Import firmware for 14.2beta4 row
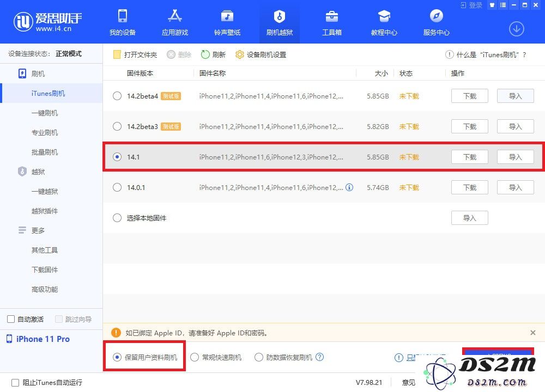The height and width of the screenshot is (392, 545). coord(516,96)
